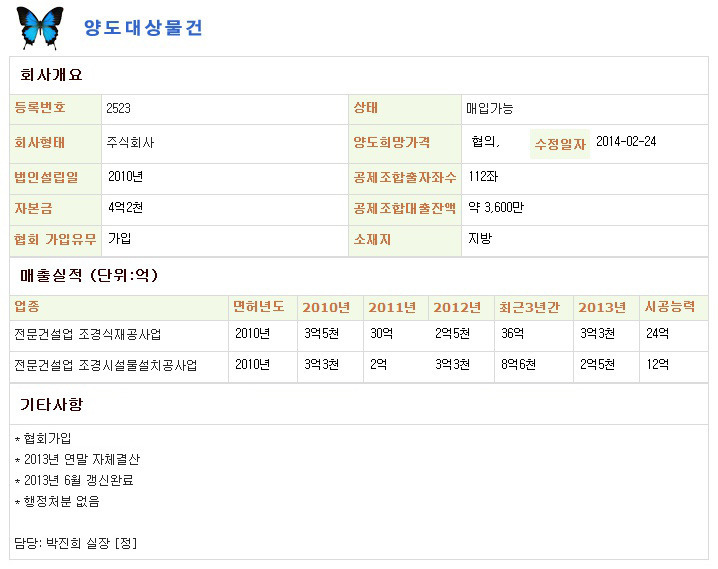
Task: Select the * 협회가입 note line
Action: [43, 439]
